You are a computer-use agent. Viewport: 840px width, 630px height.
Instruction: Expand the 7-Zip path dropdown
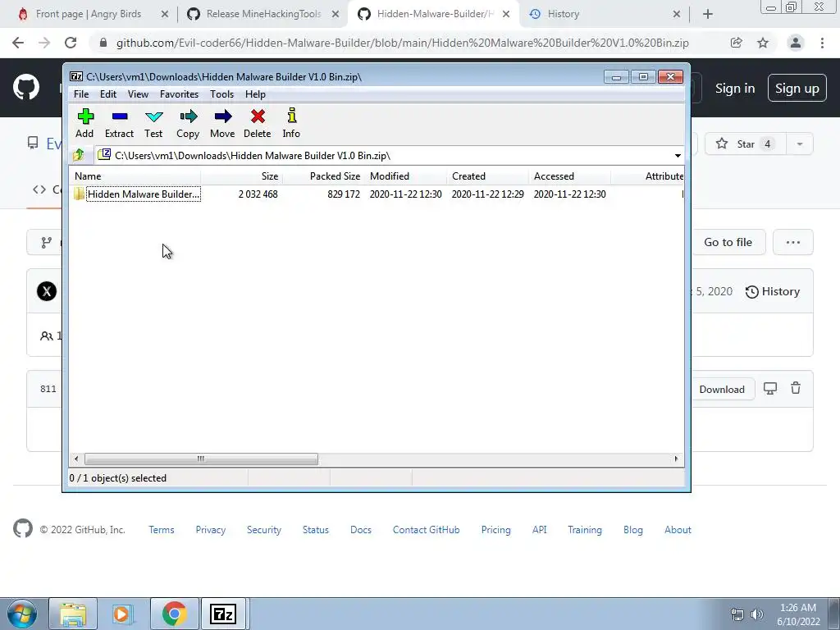678,155
